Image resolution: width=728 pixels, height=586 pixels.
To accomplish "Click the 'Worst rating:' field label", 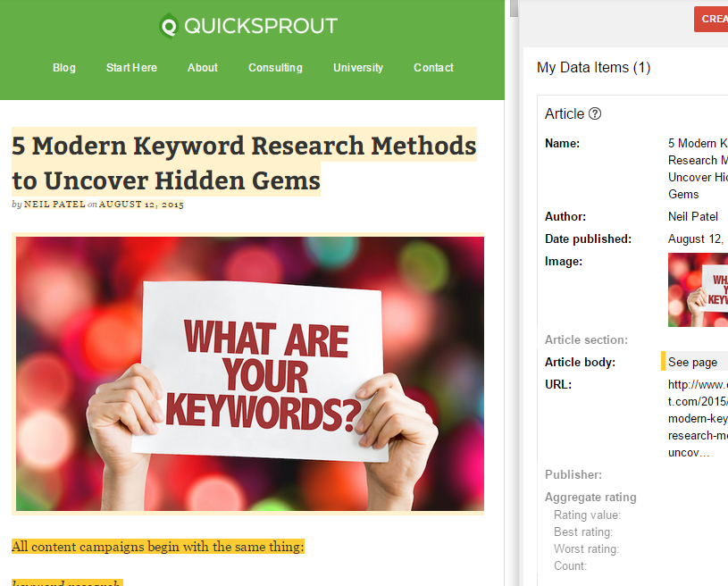I will (x=586, y=548).
